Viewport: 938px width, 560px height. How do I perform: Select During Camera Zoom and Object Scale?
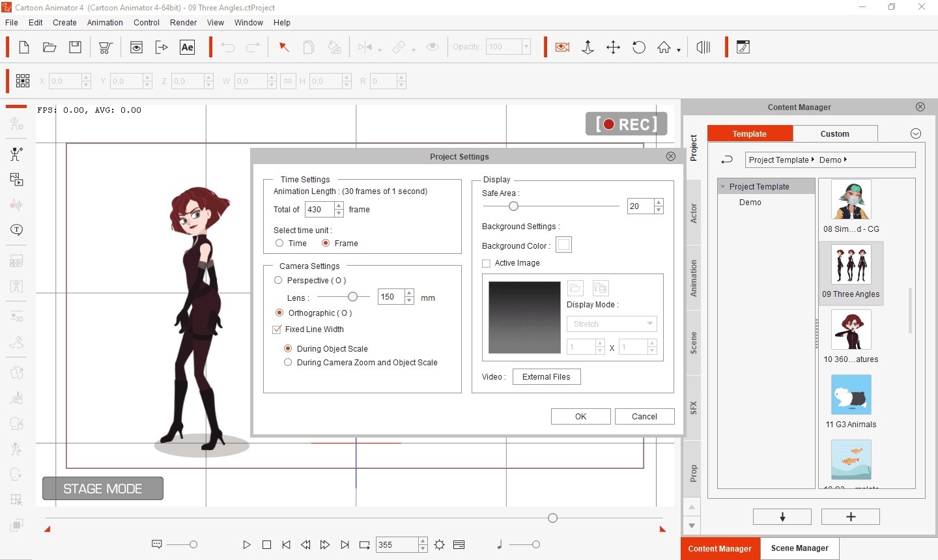[288, 363]
